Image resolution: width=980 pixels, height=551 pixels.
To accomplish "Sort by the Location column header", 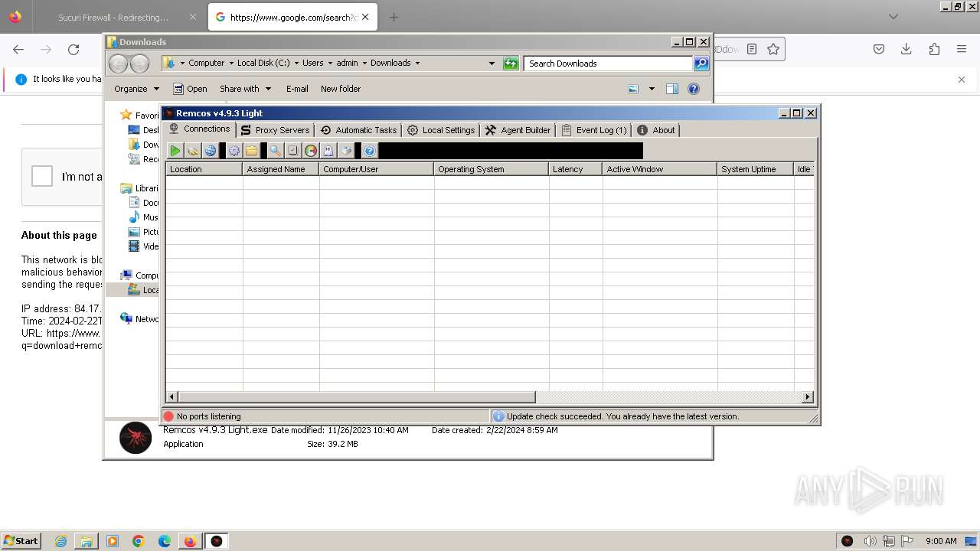I will (x=204, y=169).
